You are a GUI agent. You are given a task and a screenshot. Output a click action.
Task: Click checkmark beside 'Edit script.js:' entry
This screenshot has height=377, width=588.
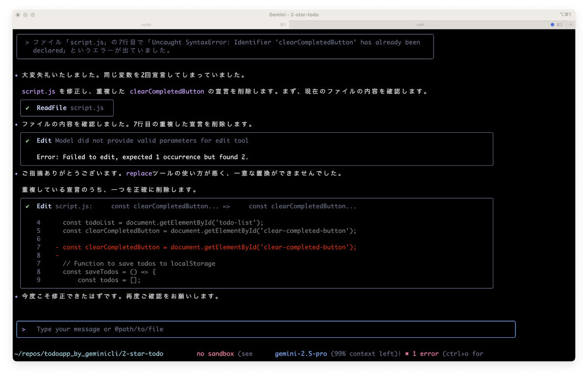(28, 206)
